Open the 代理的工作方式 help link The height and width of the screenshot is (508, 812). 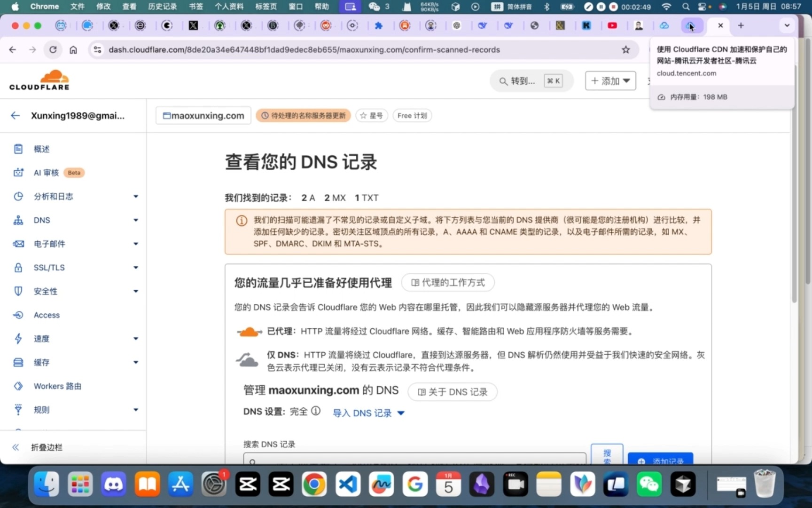(447, 282)
